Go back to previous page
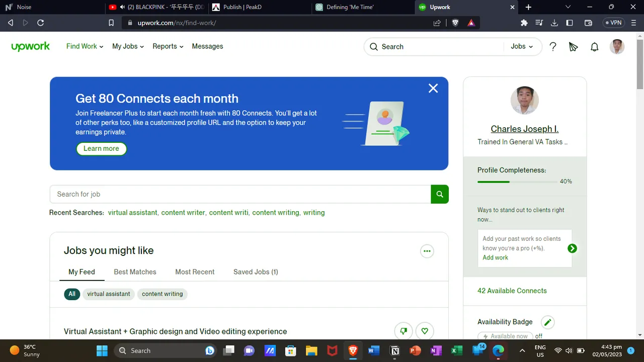Screen dimensions: 644x362 click(x=11, y=23)
